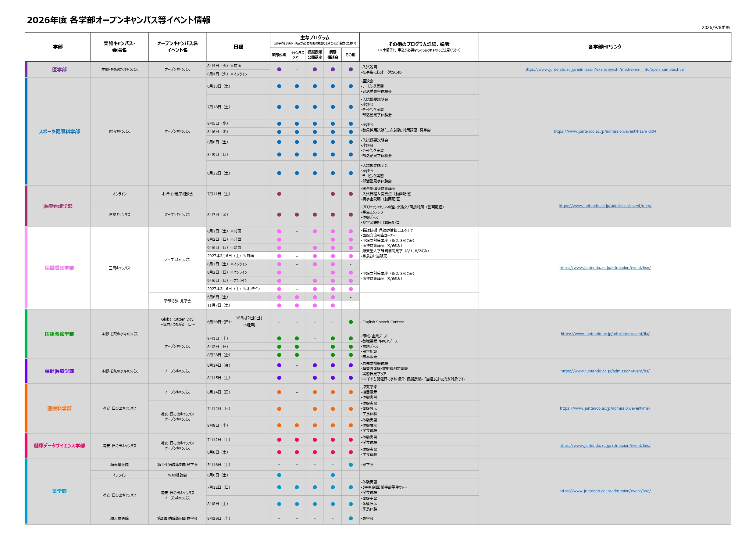Select the struck-through 6月28日 date
This screenshot has width=756, height=535.
(x=219, y=322)
